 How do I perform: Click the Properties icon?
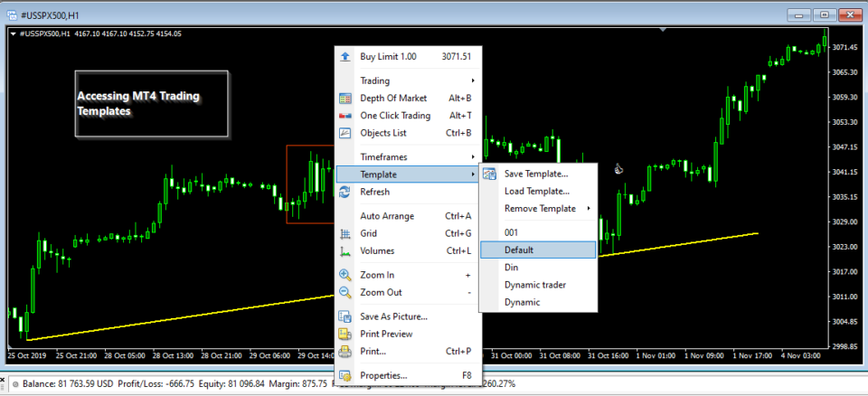pyautogui.click(x=345, y=375)
